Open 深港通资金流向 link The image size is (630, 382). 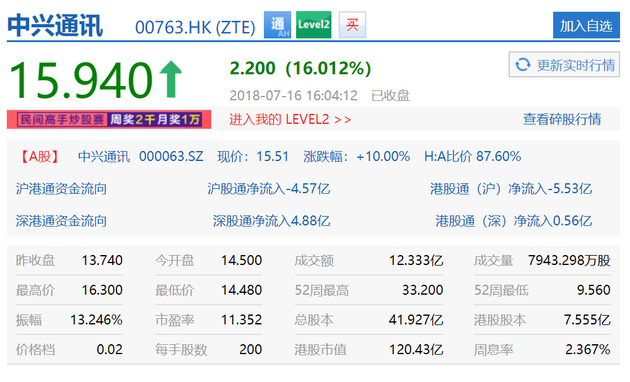[x=61, y=221]
